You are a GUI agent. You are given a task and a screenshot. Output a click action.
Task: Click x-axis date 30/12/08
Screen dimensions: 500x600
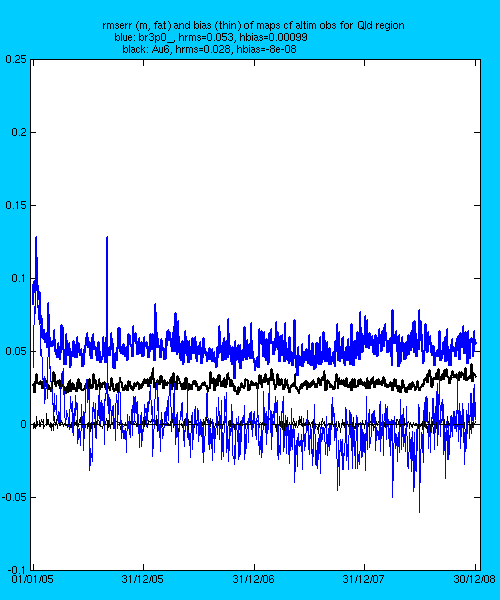pos(474,579)
